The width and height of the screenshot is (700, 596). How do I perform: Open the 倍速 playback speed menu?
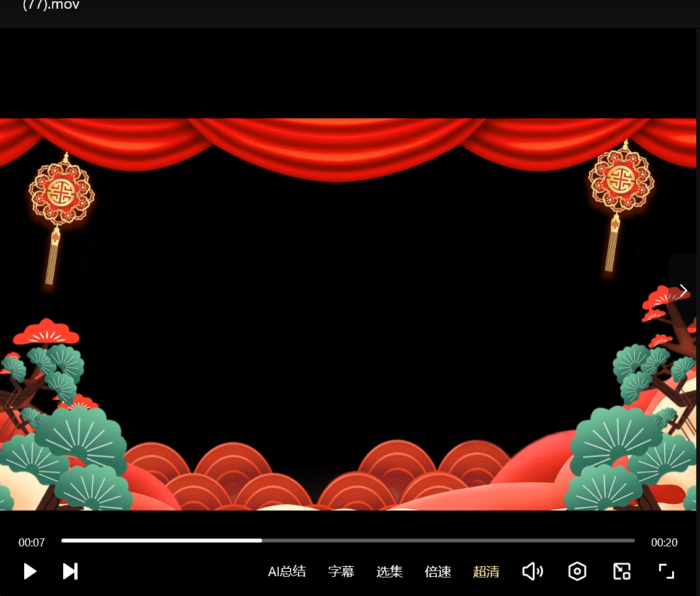438,571
